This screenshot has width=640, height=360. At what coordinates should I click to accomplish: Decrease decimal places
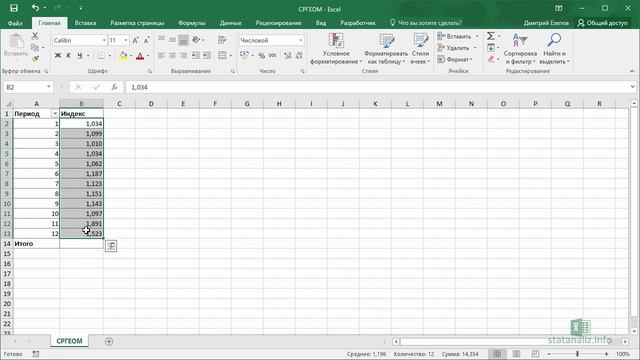tap(299, 56)
